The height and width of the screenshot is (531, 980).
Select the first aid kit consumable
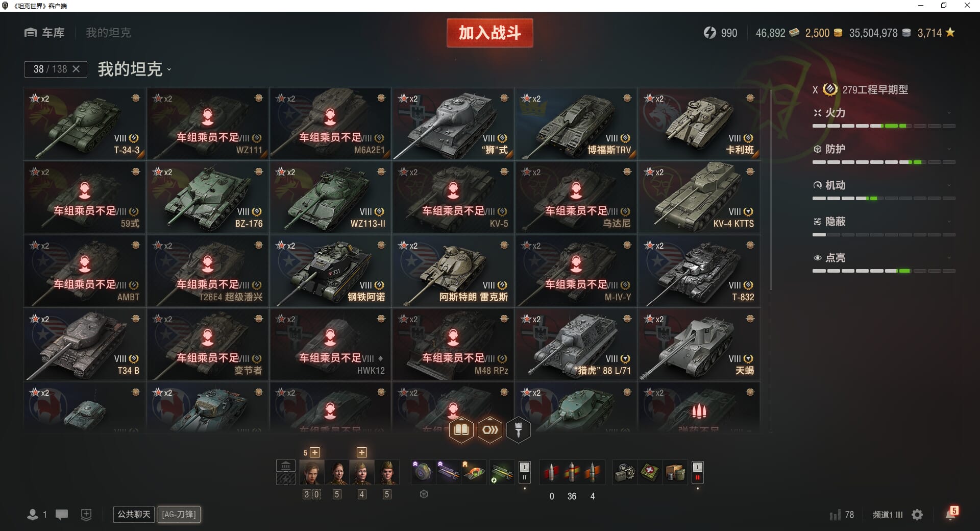(x=650, y=473)
